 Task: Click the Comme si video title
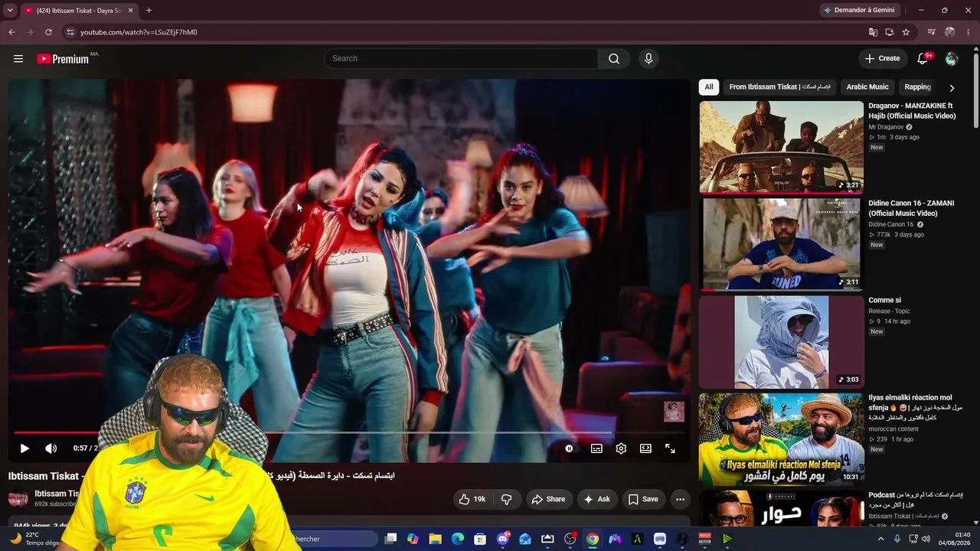884,301
